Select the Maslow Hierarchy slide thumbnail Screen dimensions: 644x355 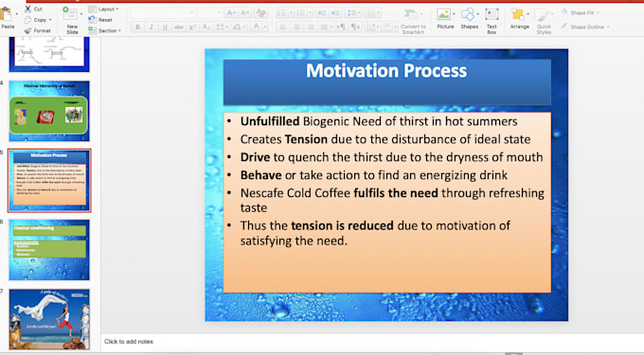click(49, 111)
